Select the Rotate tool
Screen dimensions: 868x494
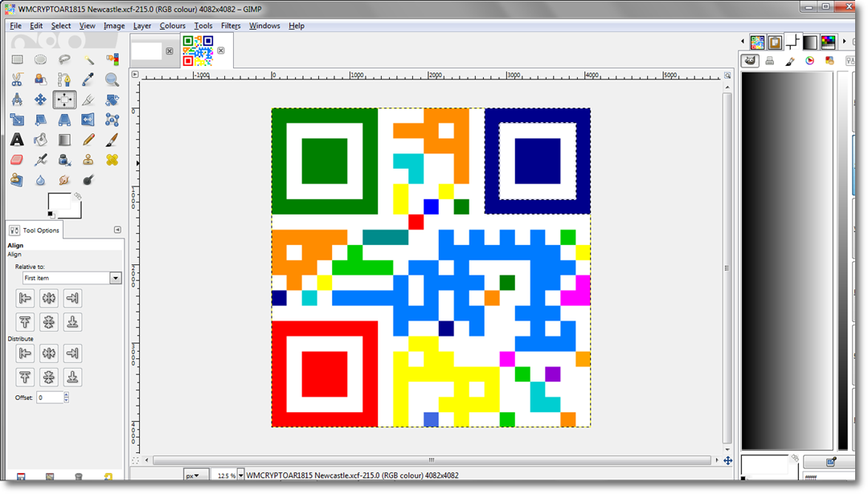tap(112, 100)
